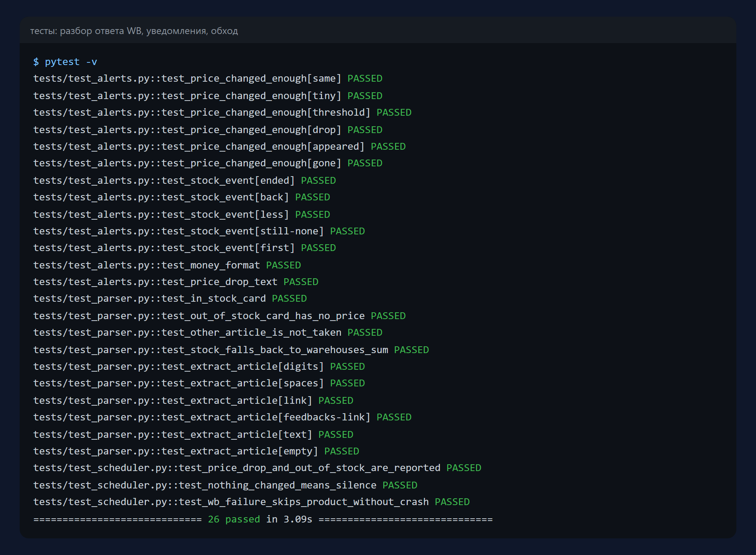Click the test_extract_article[spaces] line
Image resolution: width=756 pixels, height=555 pixels.
(x=199, y=383)
